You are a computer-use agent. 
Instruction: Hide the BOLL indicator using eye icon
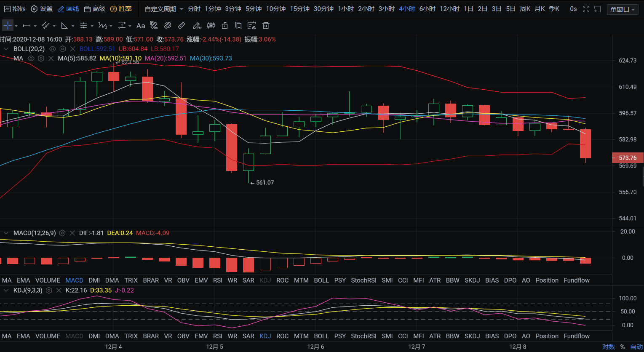tap(53, 49)
